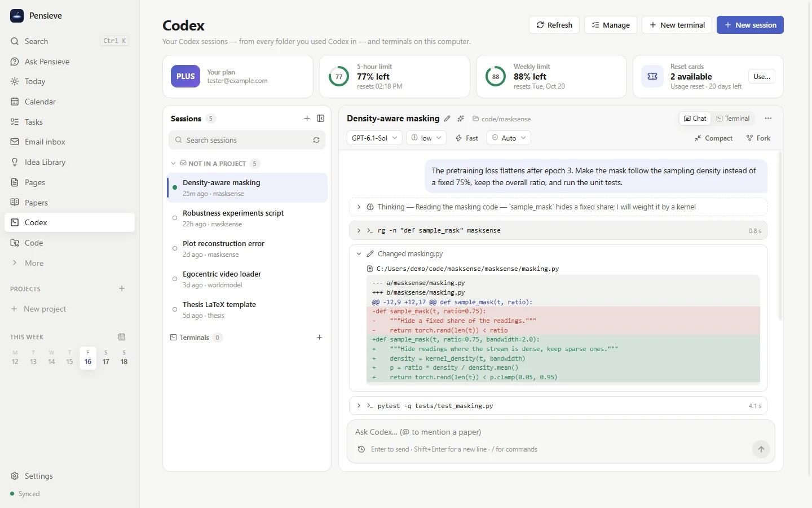Screen dimensions: 812x508
Task: Open the Manage button
Action: tap(611, 25)
